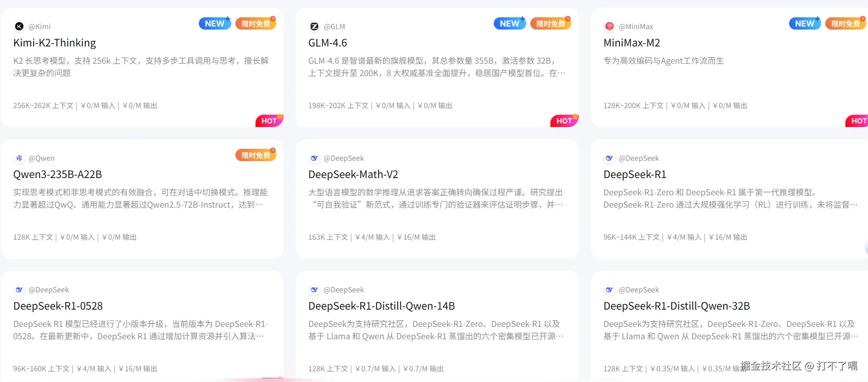Click @DeepSeek handle above DeepSeek-R1-Distill-Qwen-32B
Image resolution: width=868 pixels, height=382 pixels.
point(639,290)
